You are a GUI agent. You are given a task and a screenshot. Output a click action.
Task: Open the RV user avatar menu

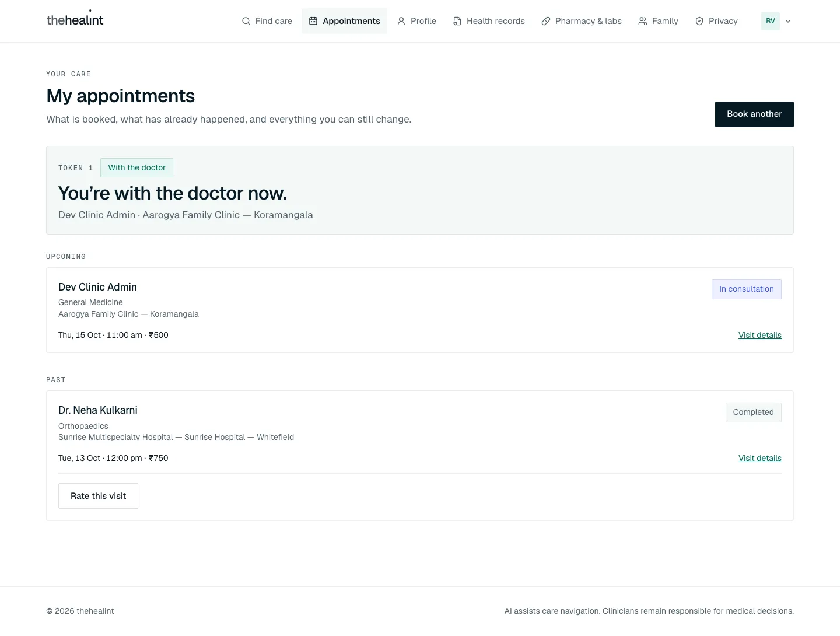(771, 21)
